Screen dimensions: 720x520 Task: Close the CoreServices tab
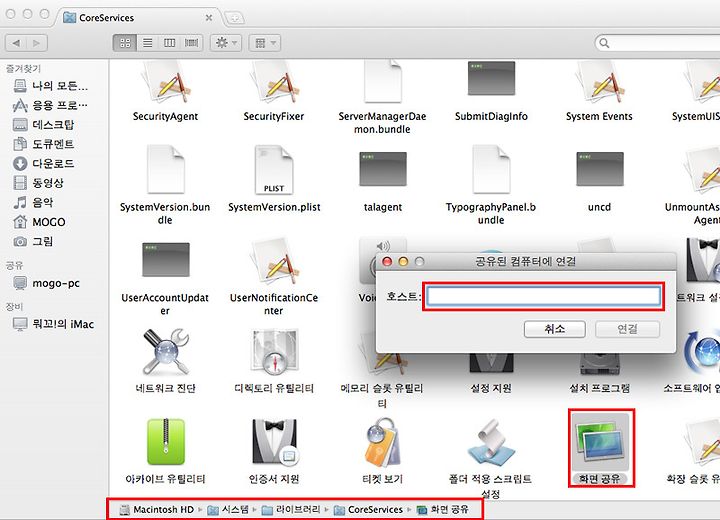click(x=208, y=18)
